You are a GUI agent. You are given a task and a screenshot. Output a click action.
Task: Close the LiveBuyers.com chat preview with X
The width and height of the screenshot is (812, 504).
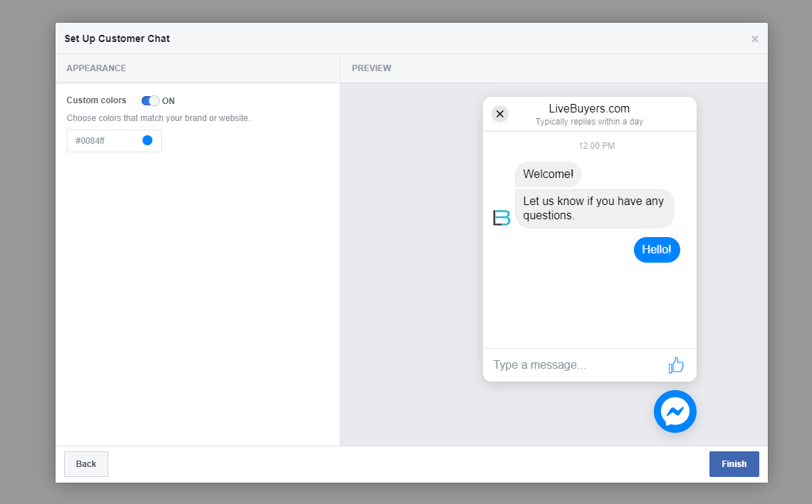tap(500, 114)
